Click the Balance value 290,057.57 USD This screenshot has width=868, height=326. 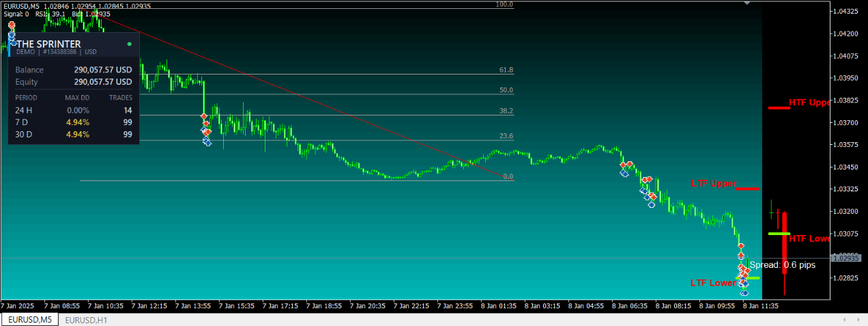[x=103, y=70]
